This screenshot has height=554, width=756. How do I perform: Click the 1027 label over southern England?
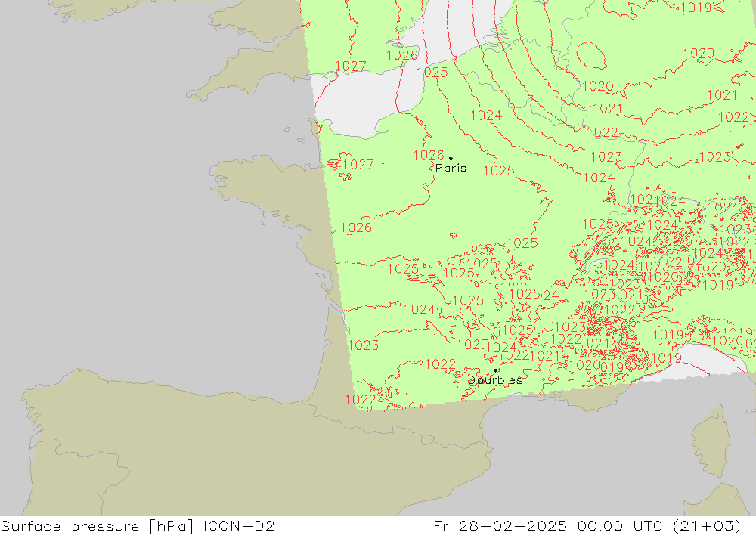click(351, 66)
